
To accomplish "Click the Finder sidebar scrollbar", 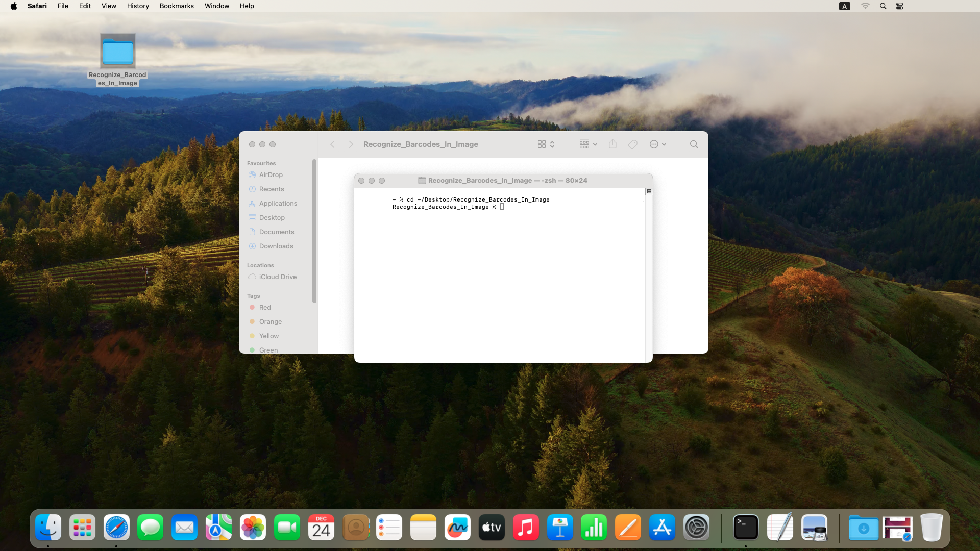I will point(314,231).
